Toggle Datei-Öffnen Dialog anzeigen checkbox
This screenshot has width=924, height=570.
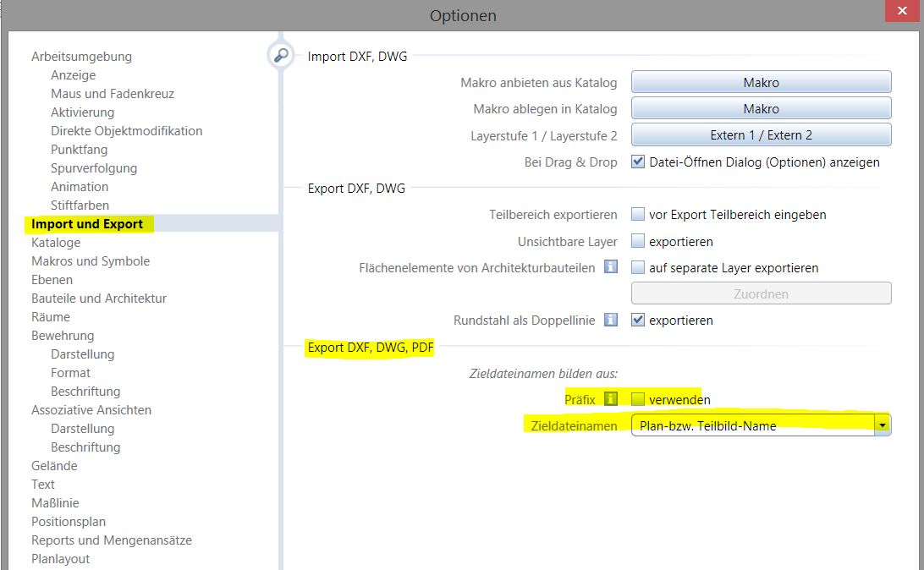(639, 162)
